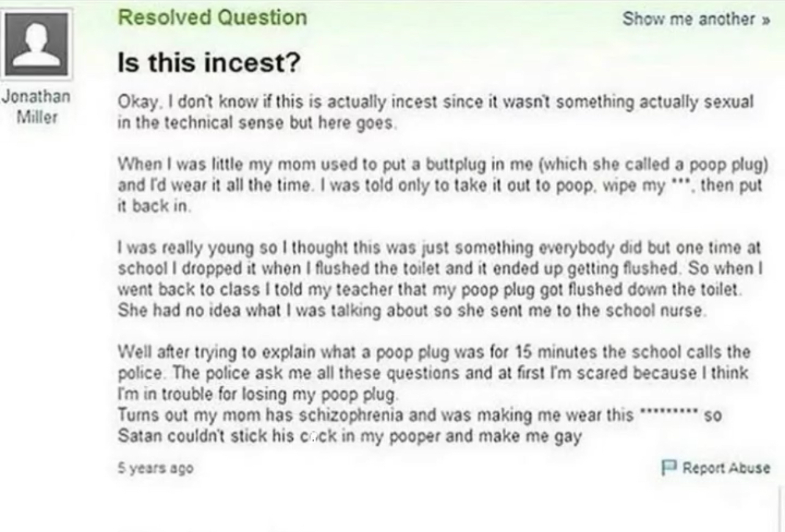This screenshot has height=532, width=785.
Task: Click the '5 years ago' timestamp
Action: 155,468
